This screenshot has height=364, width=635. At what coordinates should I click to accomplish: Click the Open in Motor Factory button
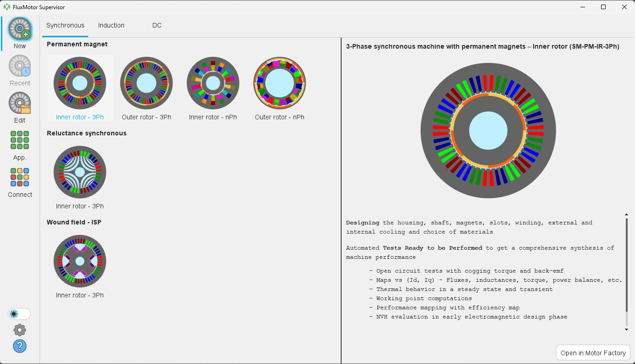[x=593, y=353]
